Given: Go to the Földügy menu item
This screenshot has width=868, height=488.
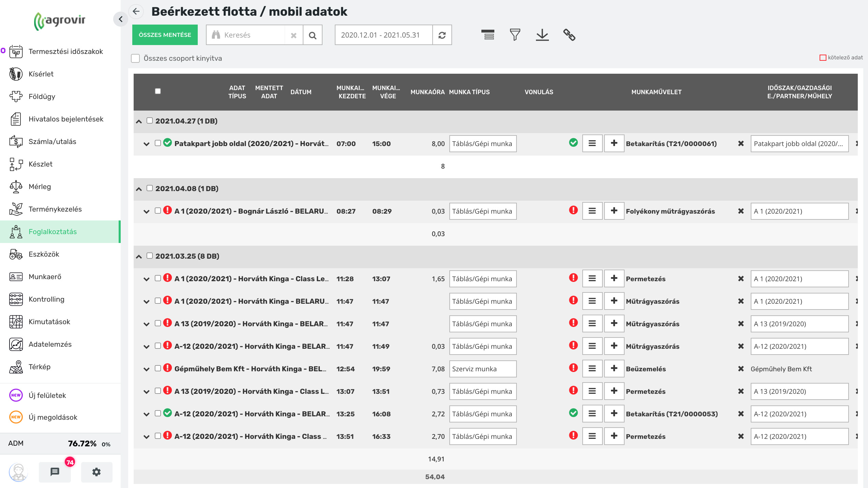Looking at the screenshot, I should [x=60, y=97].
